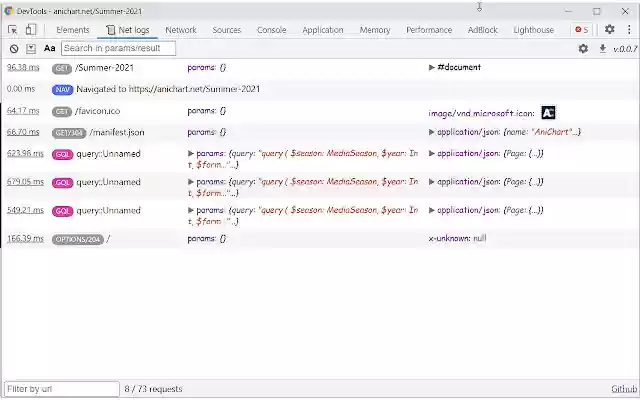This screenshot has width=640, height=400.
Task: Click the v.0.0.7 version label
Action: tap(625, 49)
